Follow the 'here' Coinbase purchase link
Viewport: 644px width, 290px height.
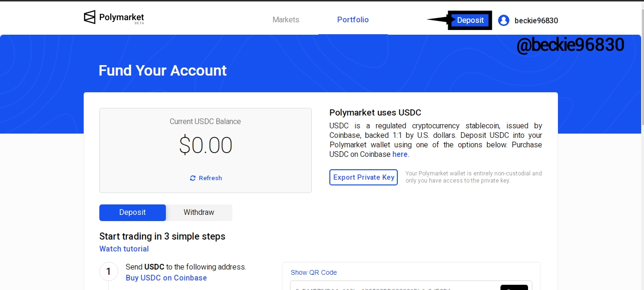tap(400, 155)
